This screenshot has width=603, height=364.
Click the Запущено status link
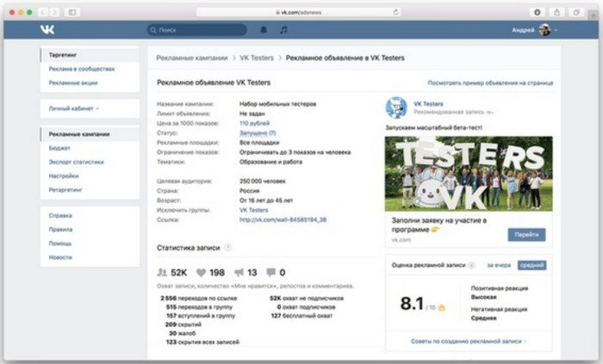(x=258, y=133)
